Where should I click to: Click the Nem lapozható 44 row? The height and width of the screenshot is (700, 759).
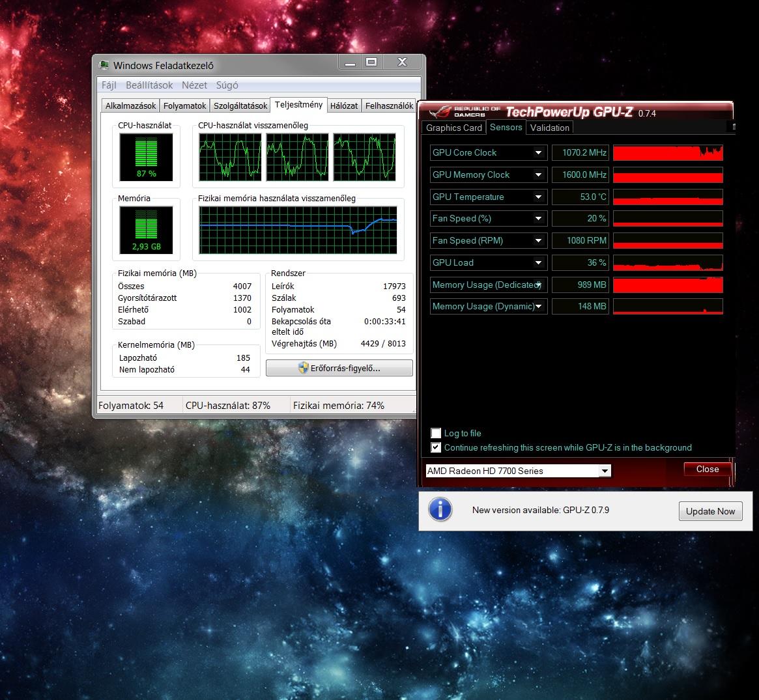(x=184, y=370)
